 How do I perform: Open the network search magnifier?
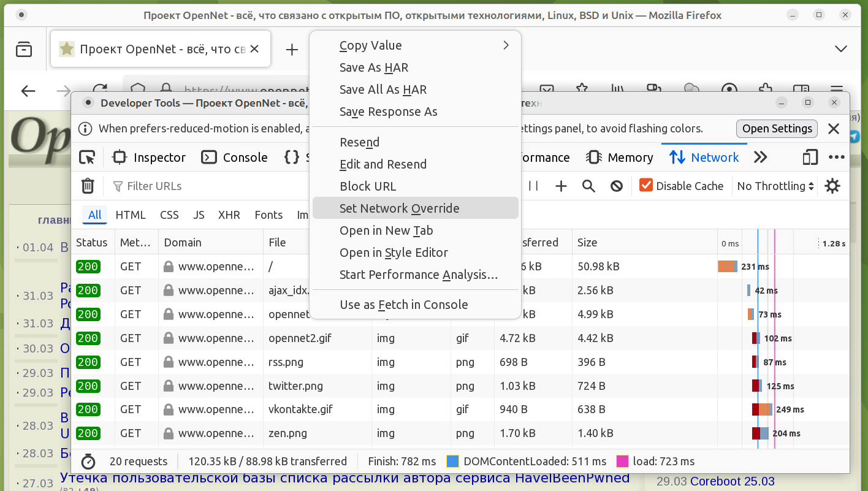pos(588,186)
